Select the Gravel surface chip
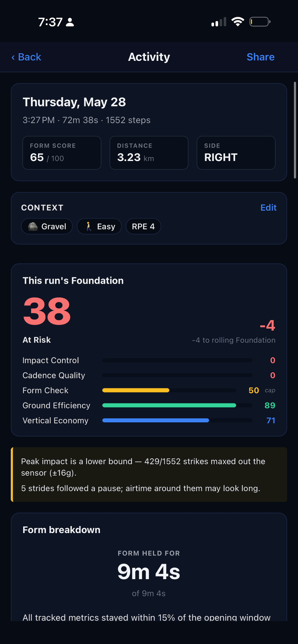The image size is (298, 644). tap(47, 226)
